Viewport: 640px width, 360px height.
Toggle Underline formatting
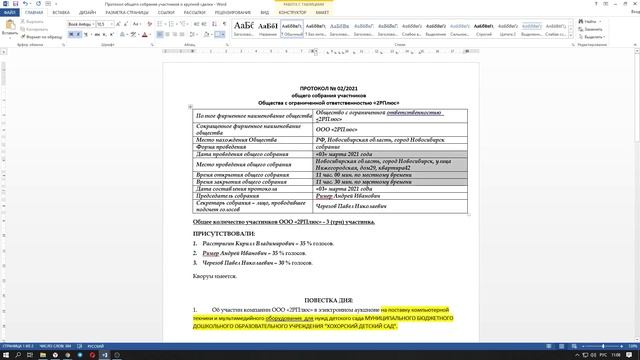tap(85, 34)
